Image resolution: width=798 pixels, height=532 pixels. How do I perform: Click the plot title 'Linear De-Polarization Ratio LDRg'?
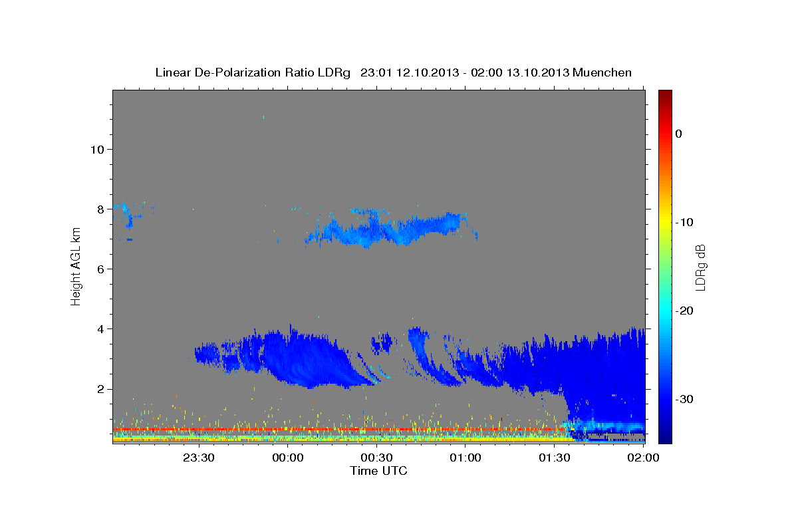coord(253,72)
